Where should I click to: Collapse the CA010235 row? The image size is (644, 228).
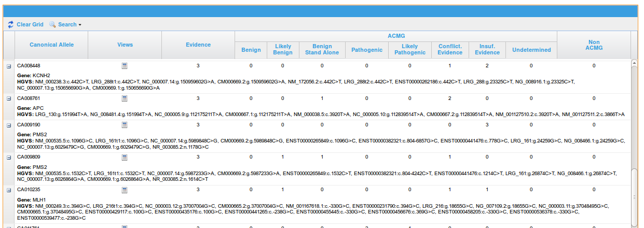click(x=9, y=190)
